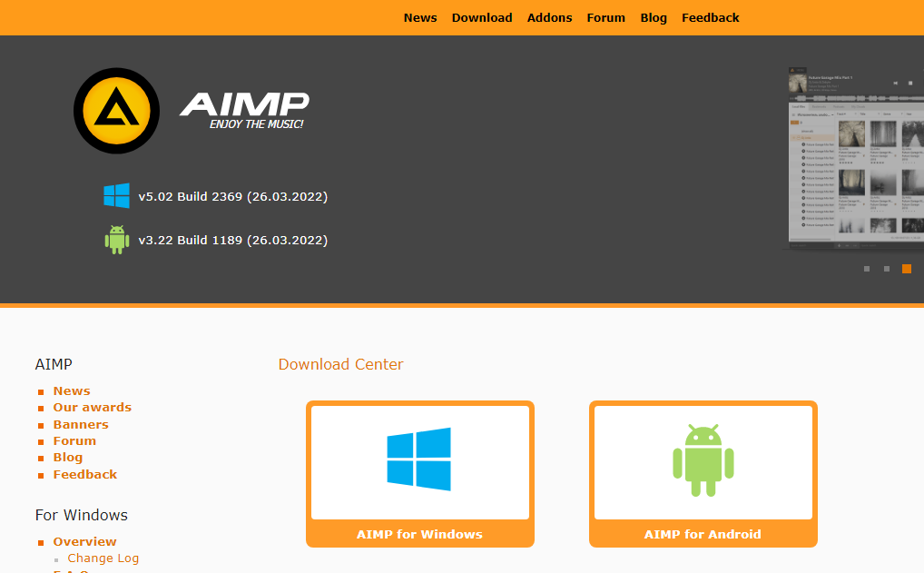Click the AIMP player screenshot in the banner
This screenshot has height=573, width=924.
click(x=856, y=158)
